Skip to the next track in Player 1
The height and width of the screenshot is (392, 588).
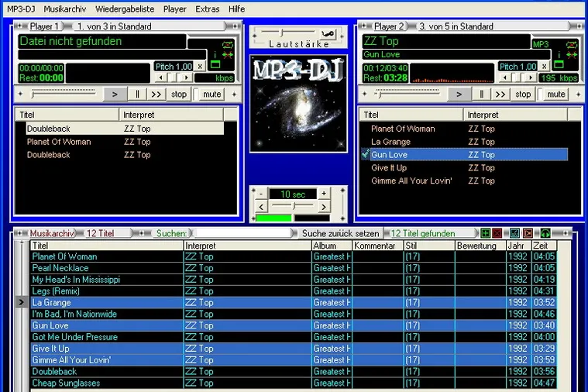click(x=156, y=95)
